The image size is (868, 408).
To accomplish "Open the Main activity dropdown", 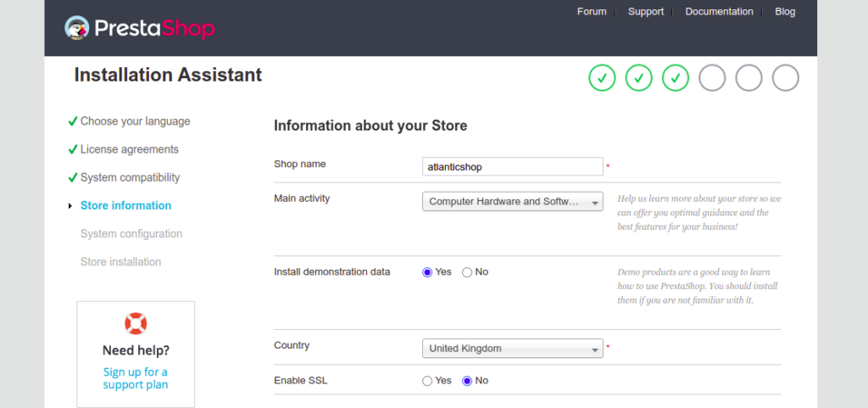I will click(513, 202).
